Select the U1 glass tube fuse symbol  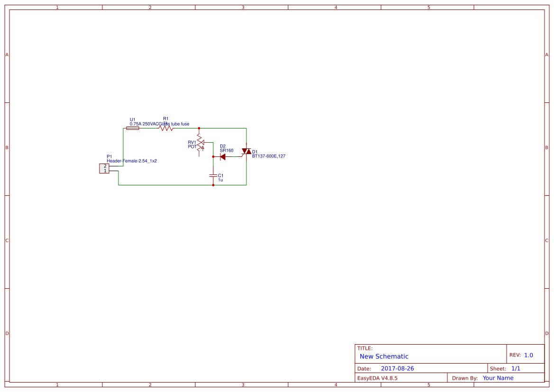[133, 128]
